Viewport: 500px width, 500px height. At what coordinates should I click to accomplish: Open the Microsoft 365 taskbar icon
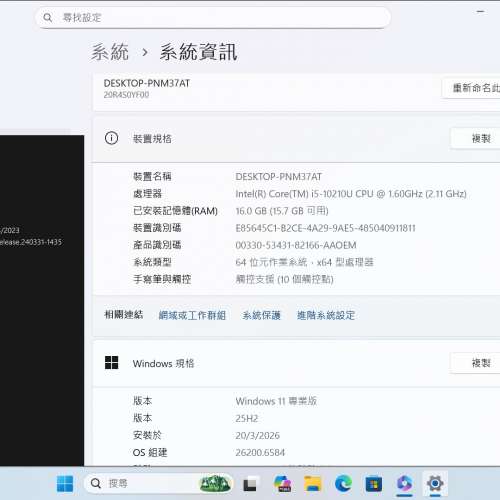(x=282, y=484)
